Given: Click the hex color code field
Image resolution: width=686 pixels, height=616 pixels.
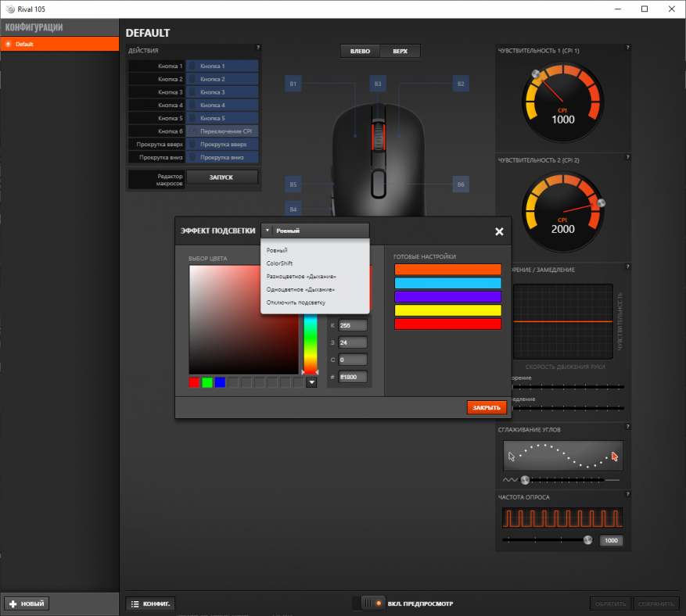Looking at the screenshot, I should pos(353,377).
